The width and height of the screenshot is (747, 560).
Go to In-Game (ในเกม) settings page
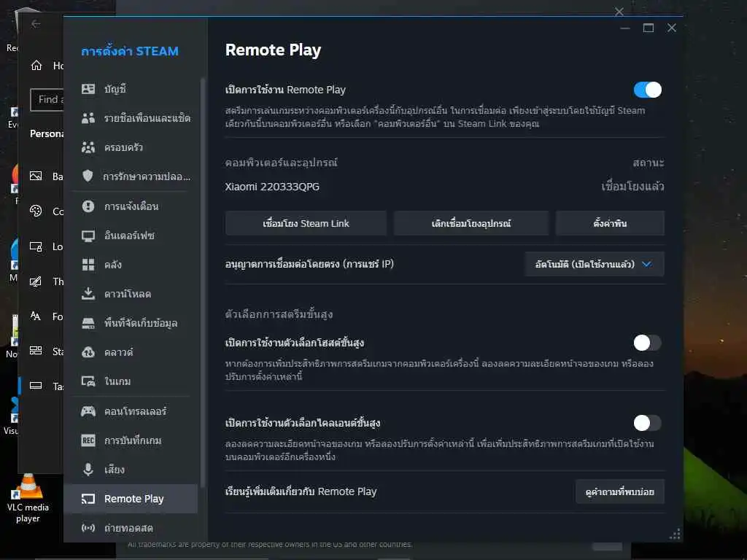coord(131,381)
